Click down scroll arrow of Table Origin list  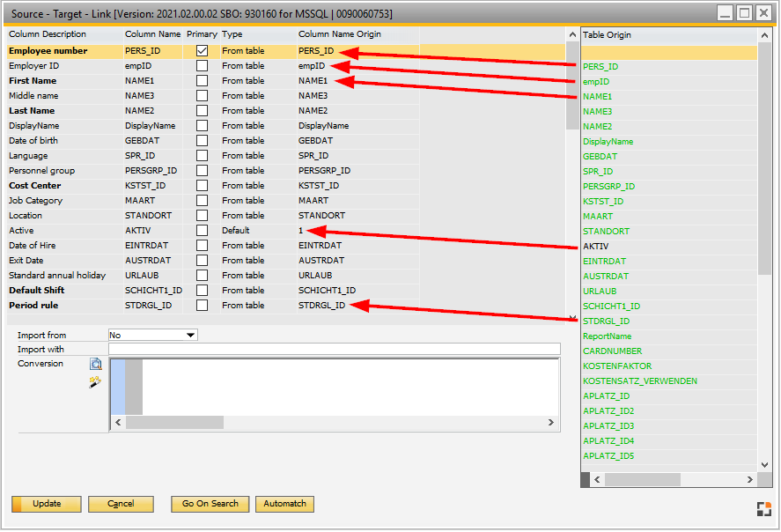[764, 464]
